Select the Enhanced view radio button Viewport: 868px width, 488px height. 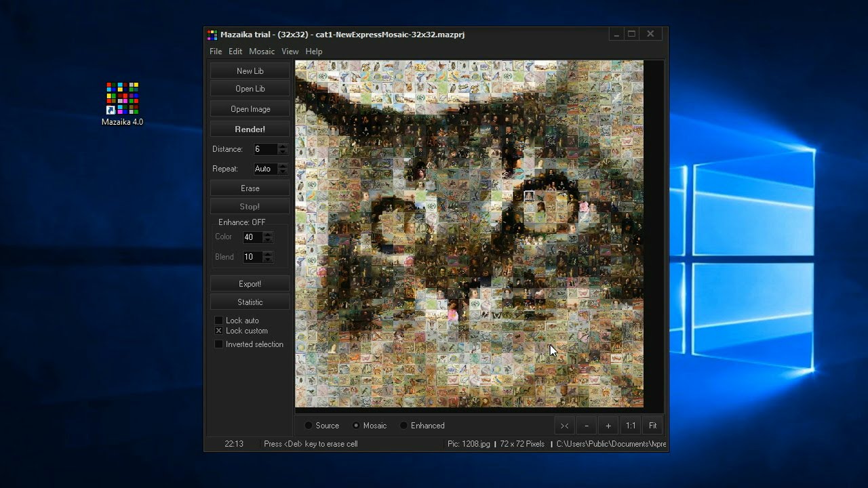click(403, 426)
